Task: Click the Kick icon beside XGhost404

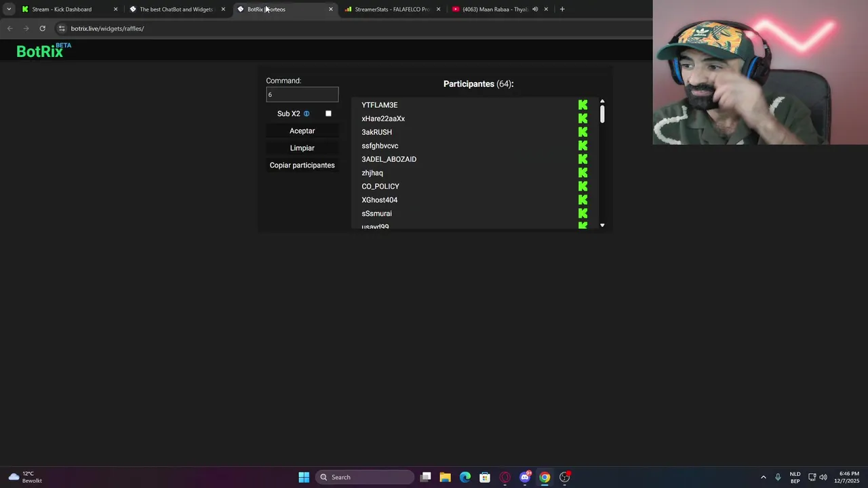Action: point(583,200)
